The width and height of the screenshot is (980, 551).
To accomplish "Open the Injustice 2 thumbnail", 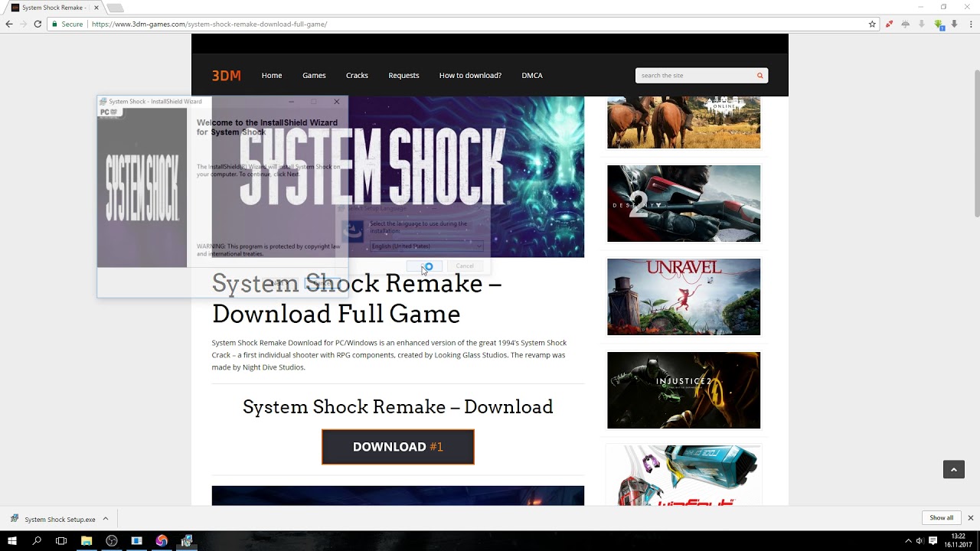I will pos(684,390).
